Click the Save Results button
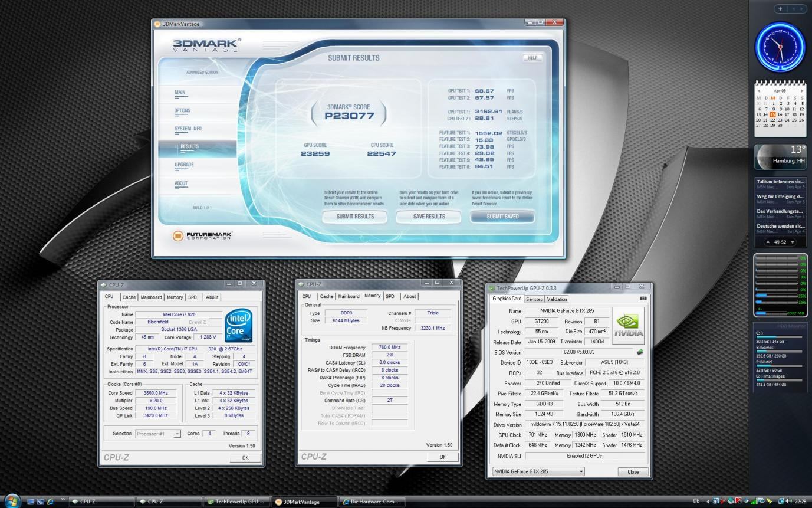This screenshot has width=812, height=508. (429, 217)
